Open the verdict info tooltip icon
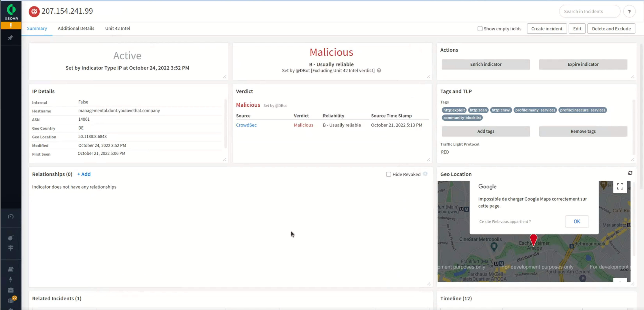The width and height of the screenshot is (644, 310). click(379, 71)
